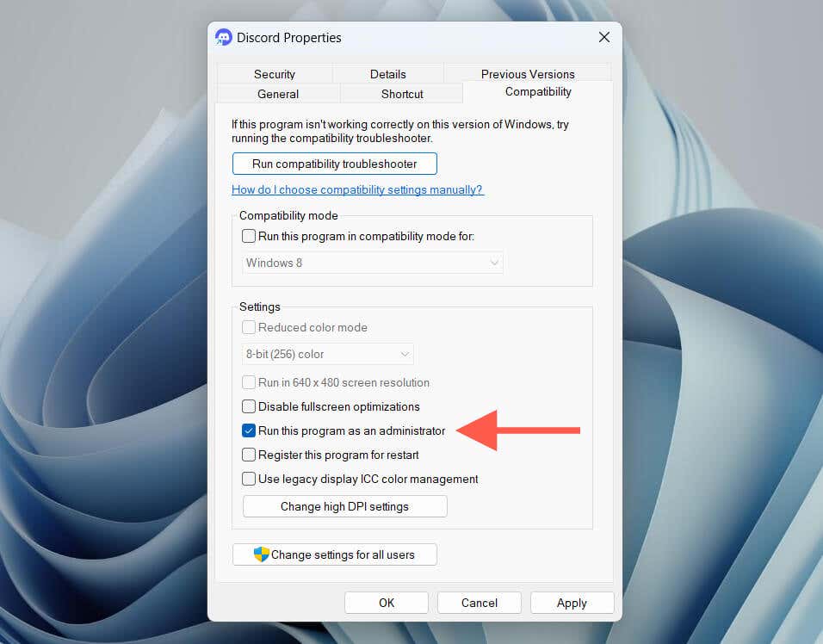Click the Cancel button
Image resolution: width=823 pixels, height=644 pixels.
pos(480,603)
